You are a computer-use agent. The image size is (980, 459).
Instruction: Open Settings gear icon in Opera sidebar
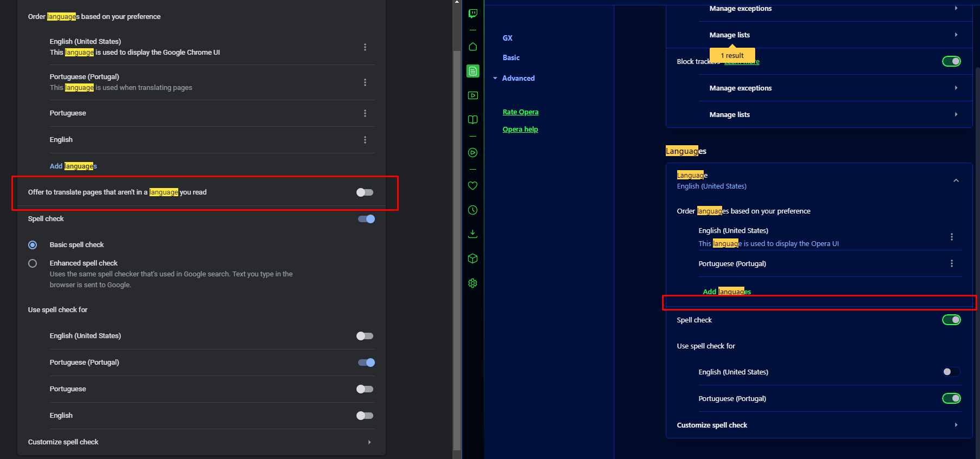pyautogui.click(x=473, y=283)
